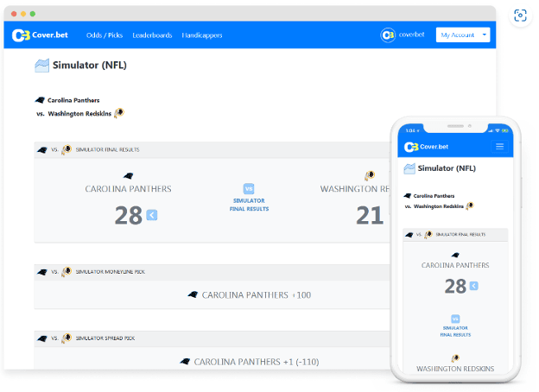
Task: Click WASHINGTON REDSKINS team label on the phone
Action: 455,369
